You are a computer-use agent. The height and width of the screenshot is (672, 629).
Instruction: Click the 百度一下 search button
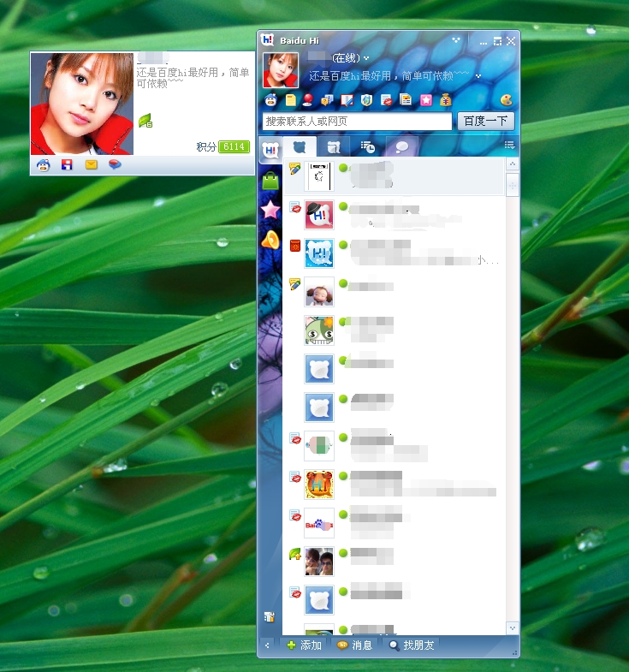pos(485,121)
